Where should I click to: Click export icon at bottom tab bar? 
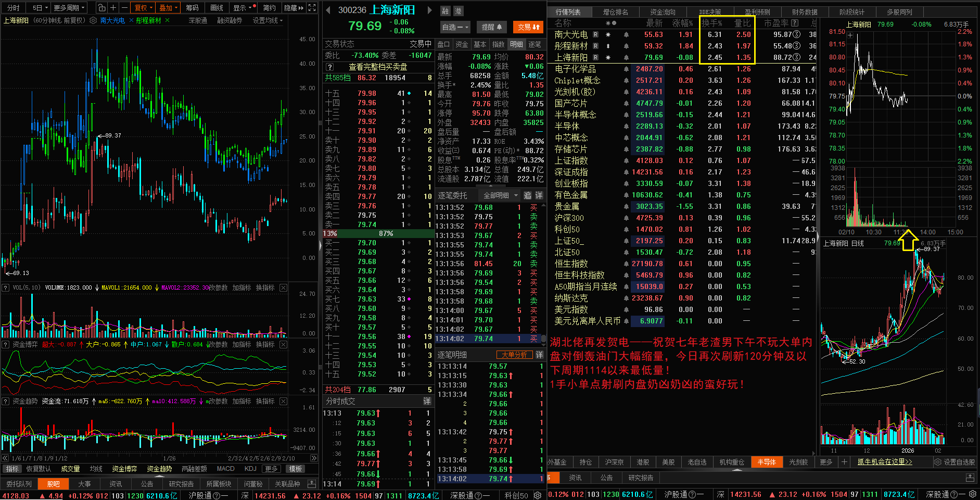pyautogui.click(x=312, y=484)
